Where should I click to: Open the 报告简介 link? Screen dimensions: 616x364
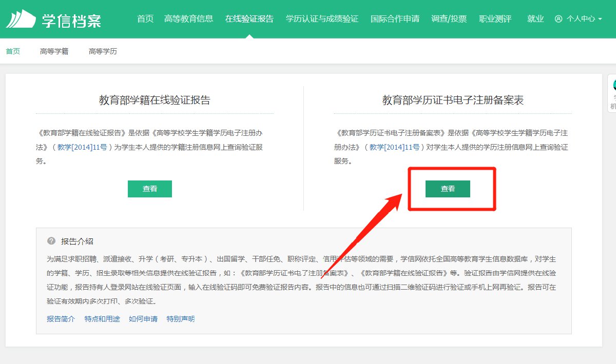click(x=61, y=319)
